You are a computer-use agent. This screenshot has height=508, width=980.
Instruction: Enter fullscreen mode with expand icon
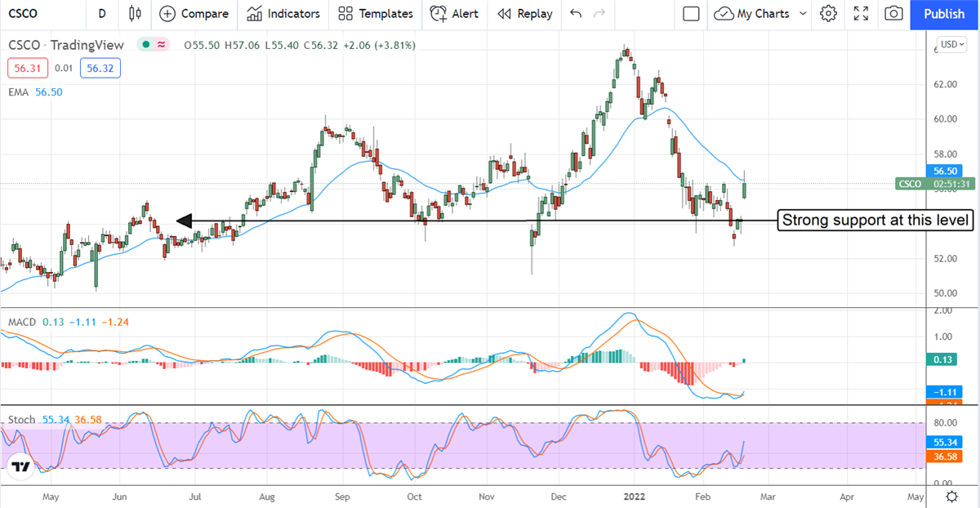(861, 14)
